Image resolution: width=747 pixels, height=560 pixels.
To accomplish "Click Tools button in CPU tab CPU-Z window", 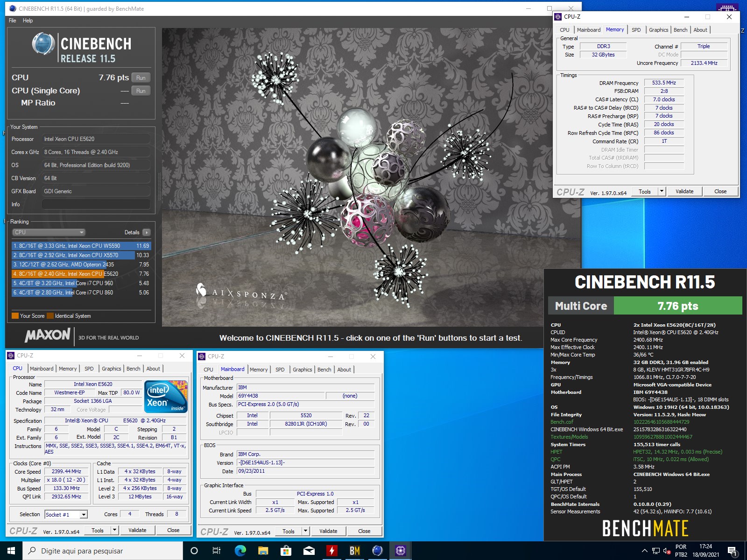I will 98,530.
